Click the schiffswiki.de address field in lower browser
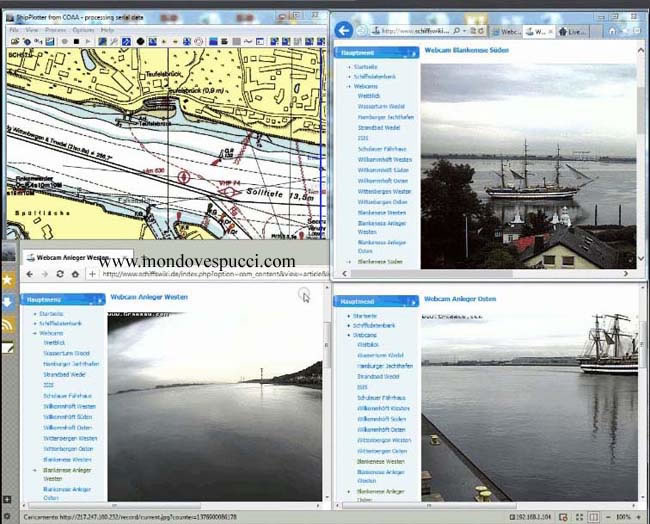 tap(216, 274)
